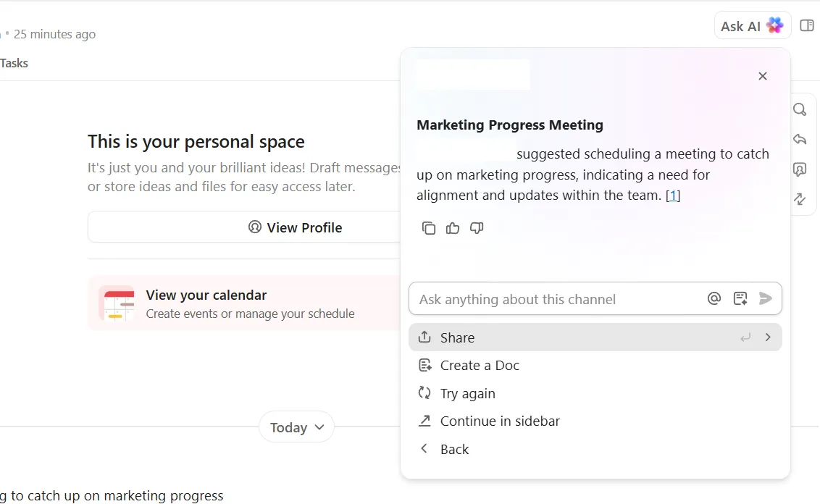The height and width of the screenshot is (504, 820).
Task: Click the Create a Doc icon
Action: tap(424, 365)
